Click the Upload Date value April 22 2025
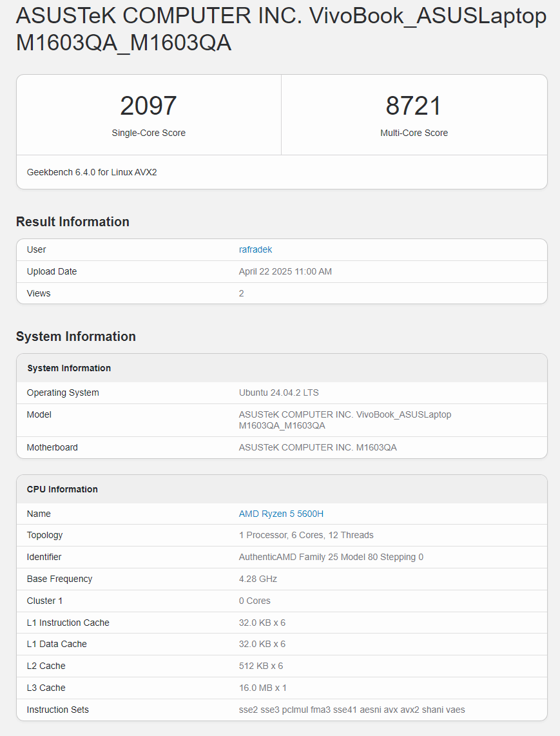 point(285,272)
